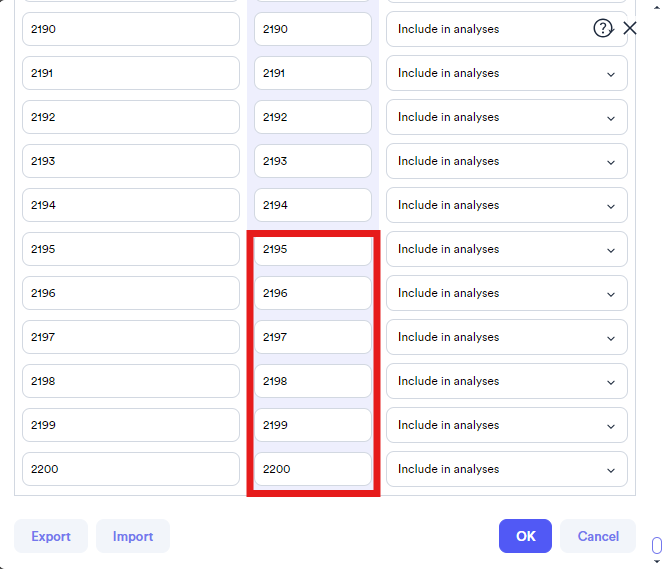Select the left value field containing 2200
Image resolution: width=662 pixels, height=569 pixels.
click(x=131, y=469)
